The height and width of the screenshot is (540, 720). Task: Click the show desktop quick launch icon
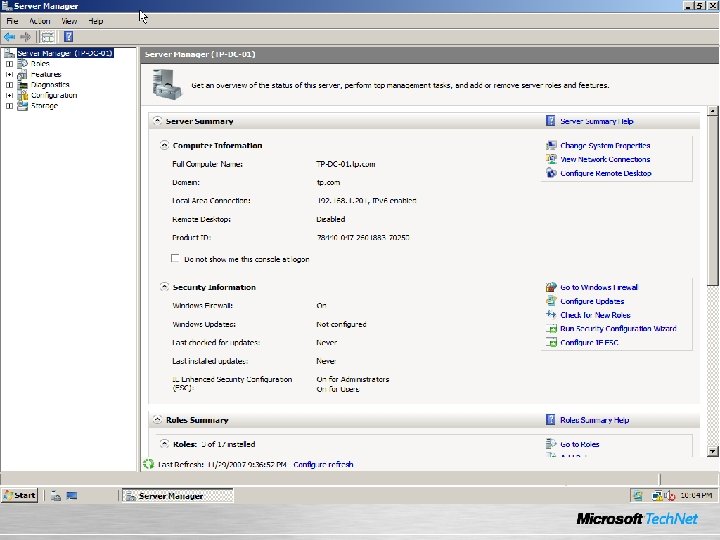(x=72, y=496)
